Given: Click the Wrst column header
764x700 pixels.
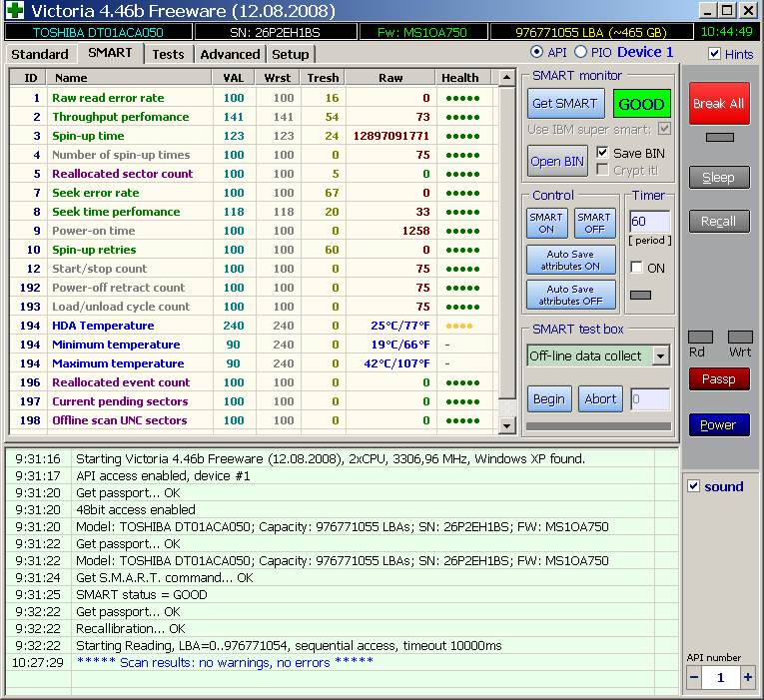Looking at the screenshot, I should [278, 78].
